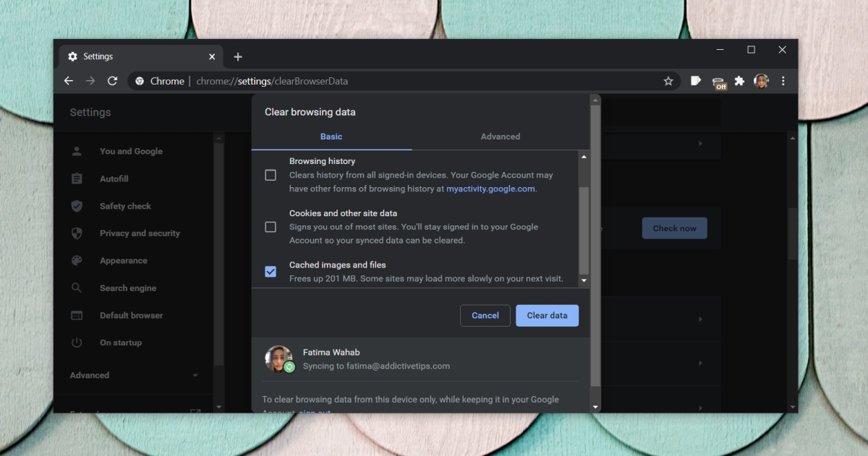The image size is (868, 456).
Task: Click the profile avatar in the toolbar
Action: click(x=761, y=81)
